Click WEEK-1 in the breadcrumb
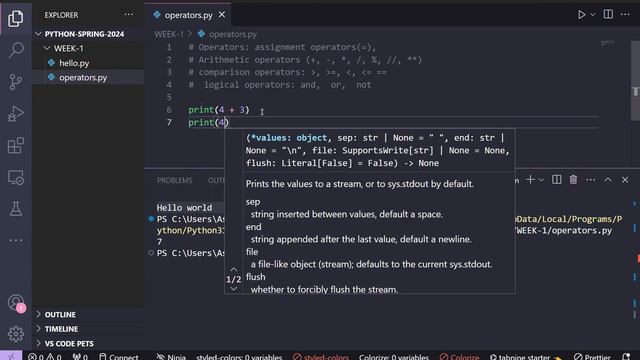The image size is (640, 360). pyautogui.click(x=169, y=34)
